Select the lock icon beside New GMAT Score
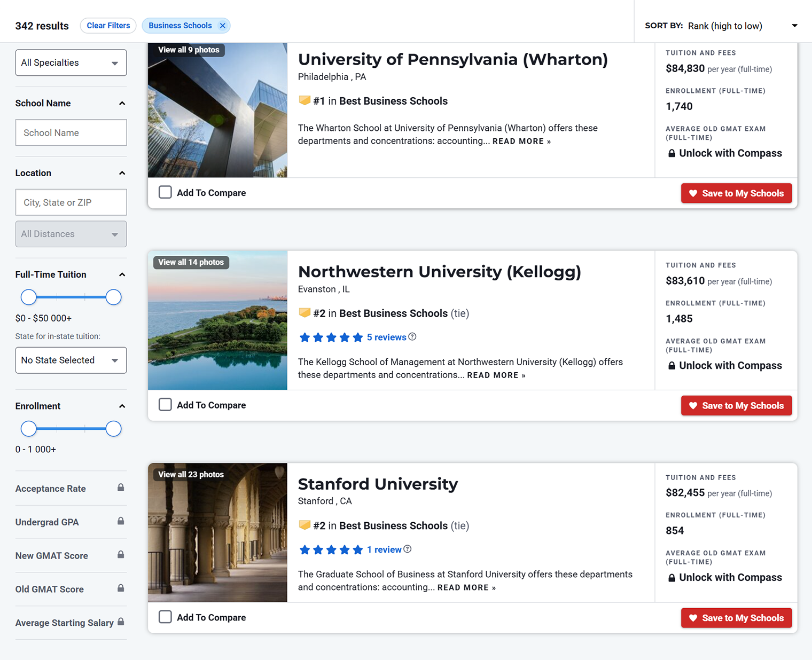This screenshot has height=660, width=812. [x=121, y=555]
